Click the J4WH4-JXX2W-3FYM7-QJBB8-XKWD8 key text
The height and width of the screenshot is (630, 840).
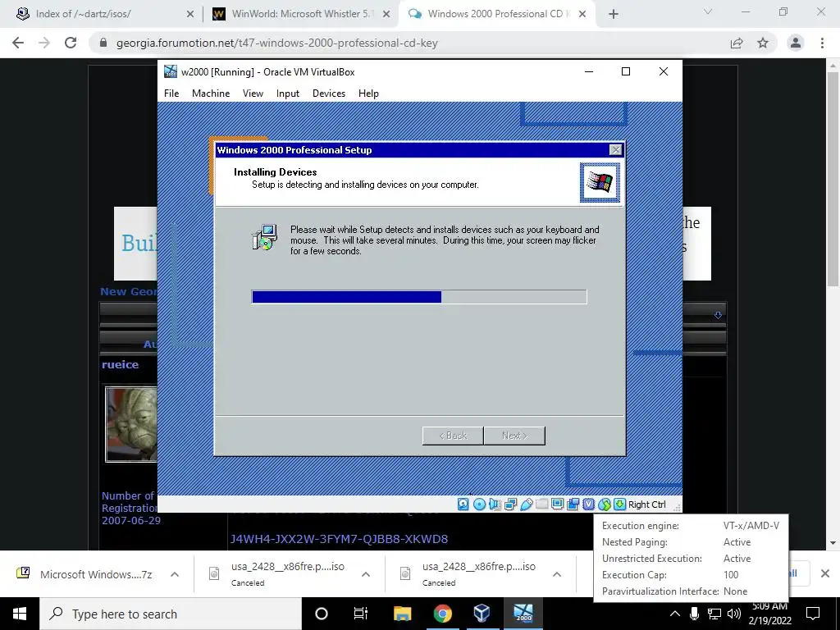pos(339,539)
